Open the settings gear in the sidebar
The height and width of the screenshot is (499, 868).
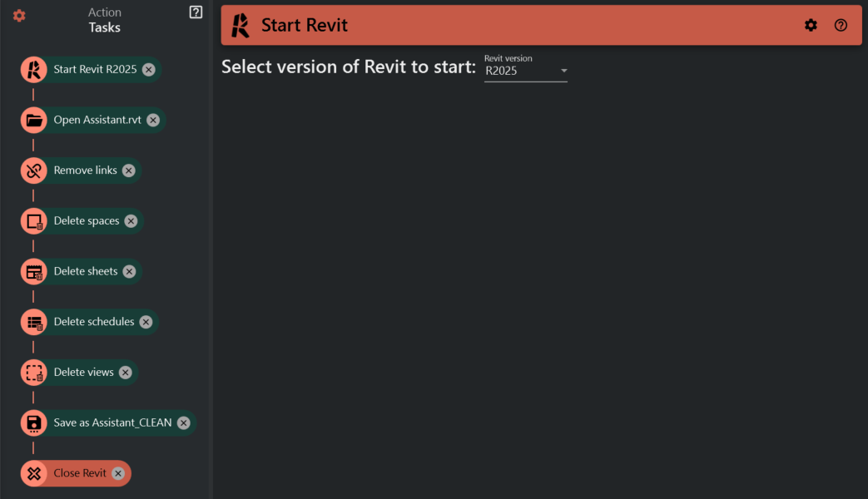(18, 15)
